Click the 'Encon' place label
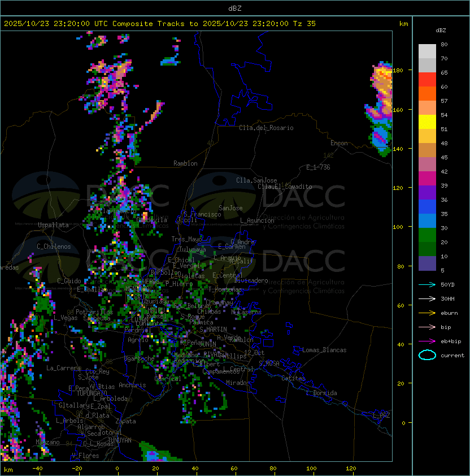 click(339, 143)
